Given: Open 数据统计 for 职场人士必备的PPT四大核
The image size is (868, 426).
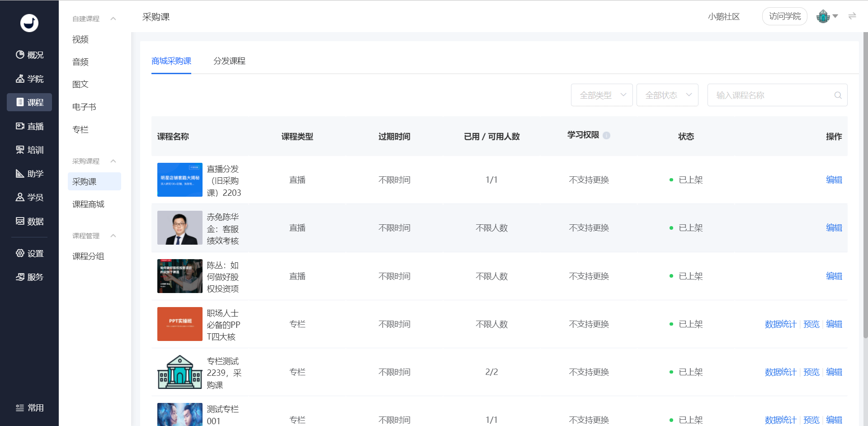Looking at the screenshot, I should [x=781, y=324].
